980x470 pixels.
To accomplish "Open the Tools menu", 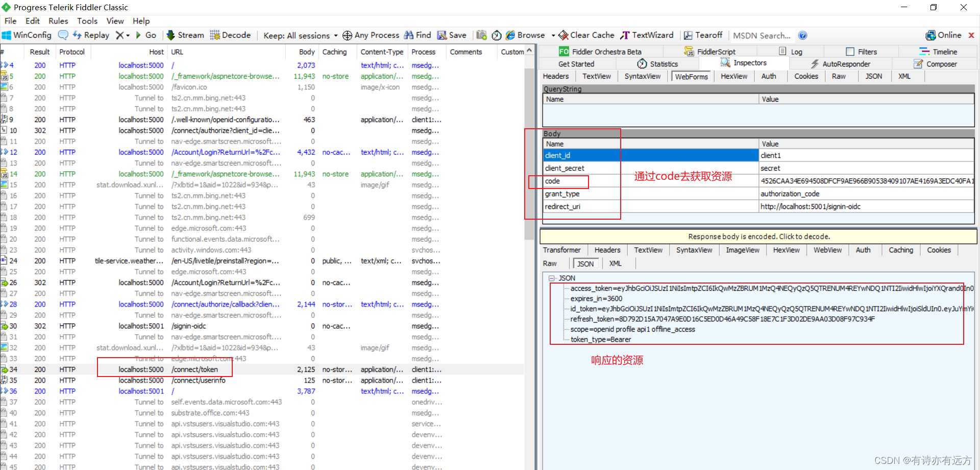I will pyautogui.click(x=87, y=21).
